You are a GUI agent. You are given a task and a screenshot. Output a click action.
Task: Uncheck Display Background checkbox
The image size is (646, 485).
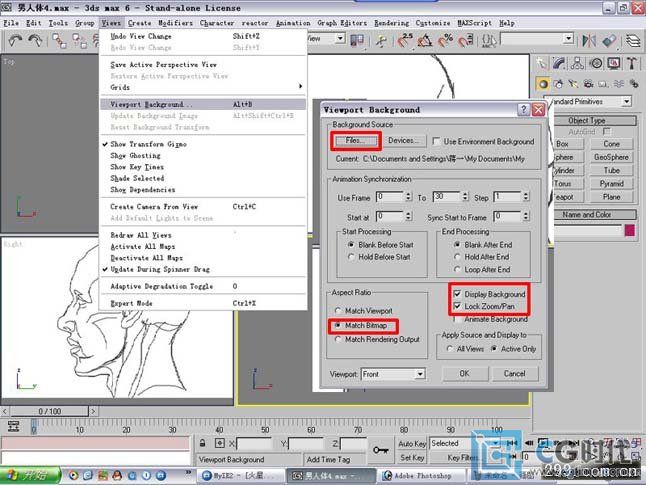[457, 294]
